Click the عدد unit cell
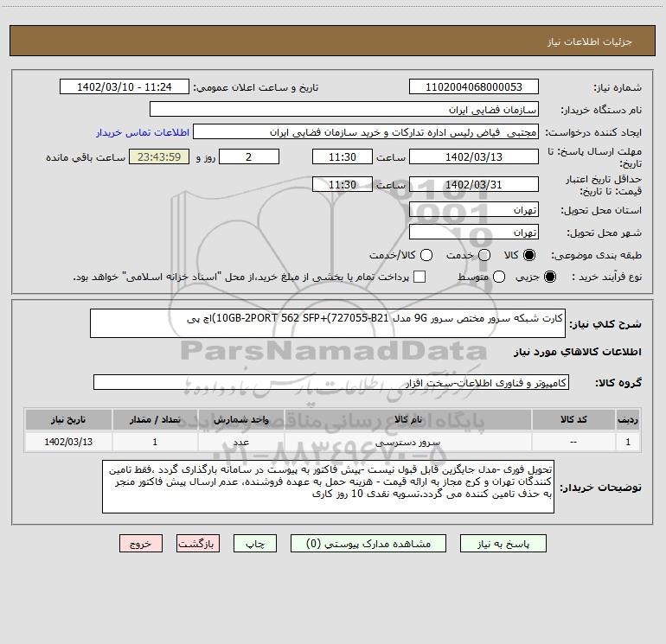This screenshot has width=666, height=644. [x=240, y=442]
